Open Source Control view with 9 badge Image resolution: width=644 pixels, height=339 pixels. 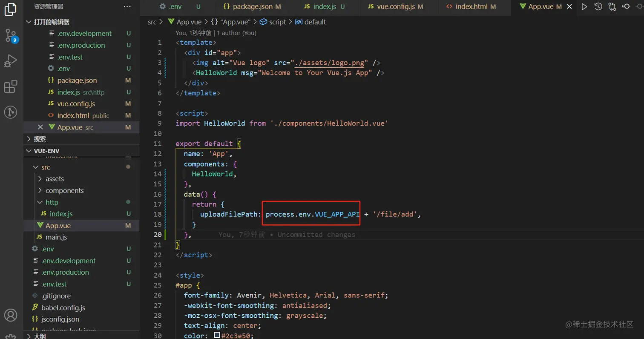pos(10,36)
